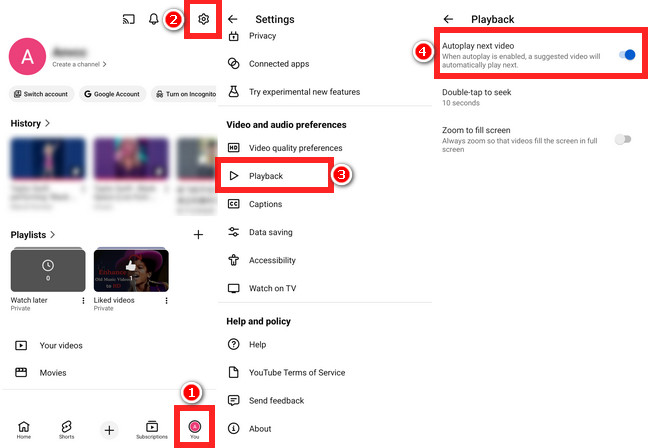This screenshot has width=650, height=448.
Task: Go back from Playback screen
Action: pos(448,19)
